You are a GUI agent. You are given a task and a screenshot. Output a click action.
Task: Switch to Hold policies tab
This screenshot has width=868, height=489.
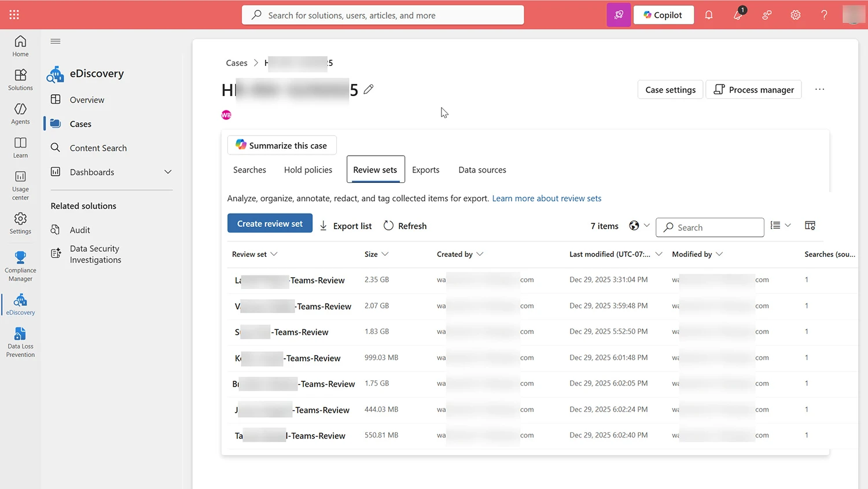coord(308,170)
